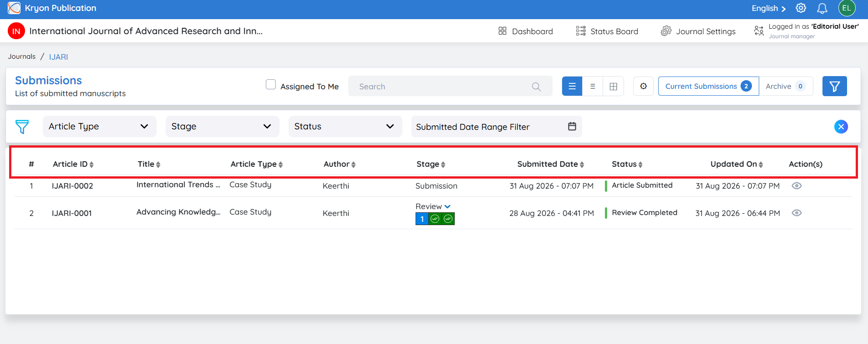Click the red IN journal badge
The width and height of the screenshot is (868, 344).
pyautogui.click(x=16, y=31)
